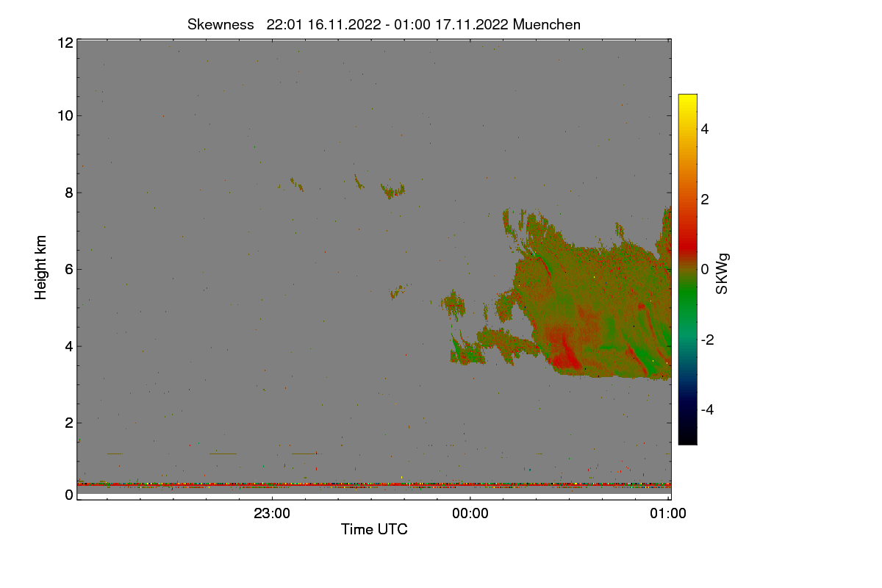The height and width of the screenshot is (588, 882).
Task: Click the height tick label 4
Action: pyautogui.click(x=69, y=346)
